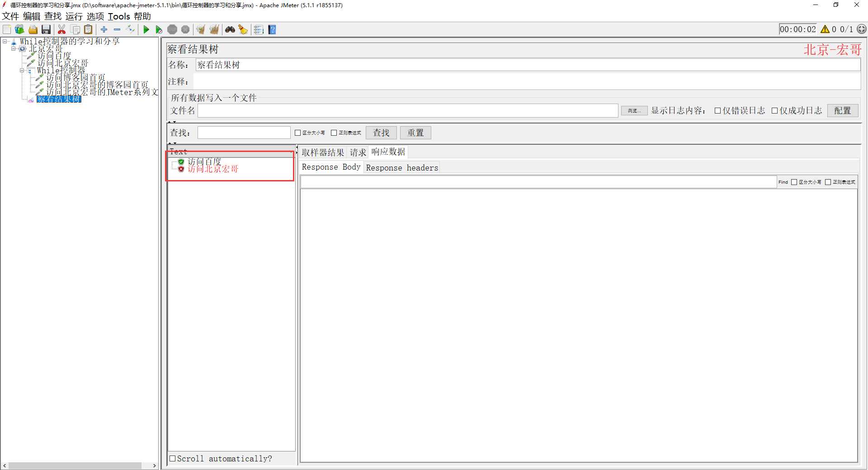
Task: Select failed 访问北京宏哥 result entry
Action: pyautogui.click(x=213, y=169)
